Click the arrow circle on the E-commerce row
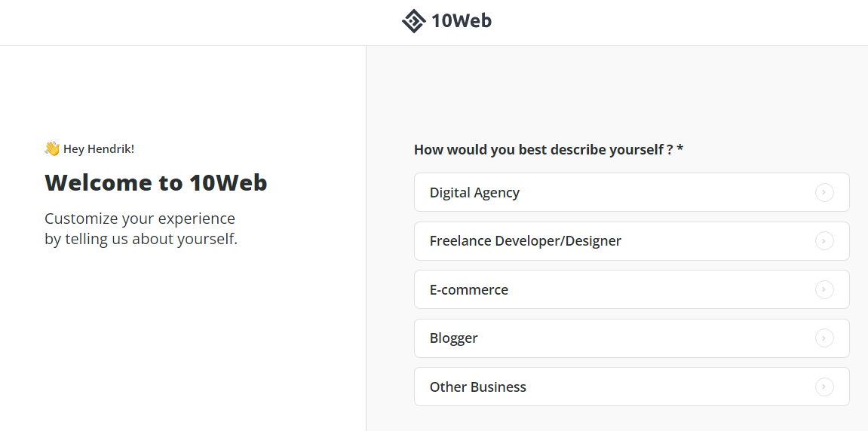Viewport: 868px width, 431px height. pos(824,289)
